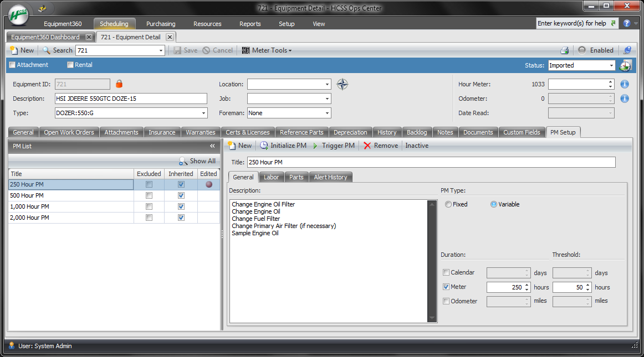Check the Attachment checkbox

[12, 65]
